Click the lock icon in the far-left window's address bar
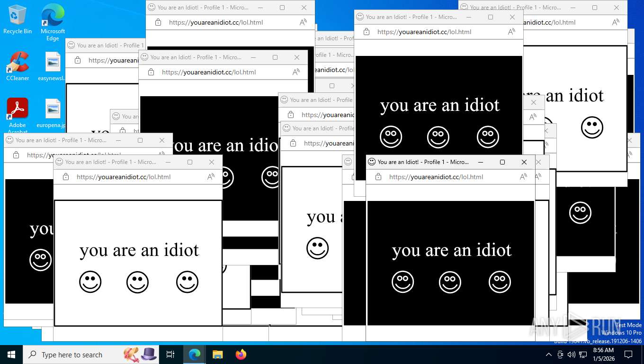The height and width of the screenshot is (364, 644). [16, 155]
